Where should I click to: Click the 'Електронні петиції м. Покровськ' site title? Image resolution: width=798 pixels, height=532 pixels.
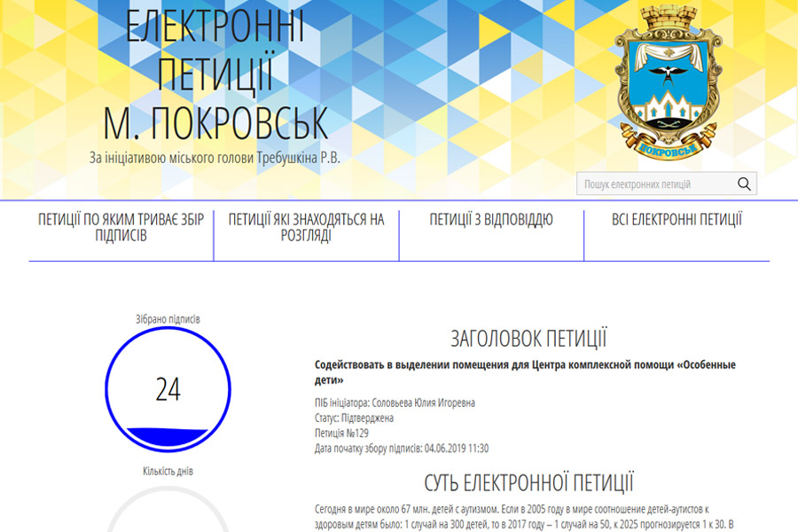pos(215,75)
